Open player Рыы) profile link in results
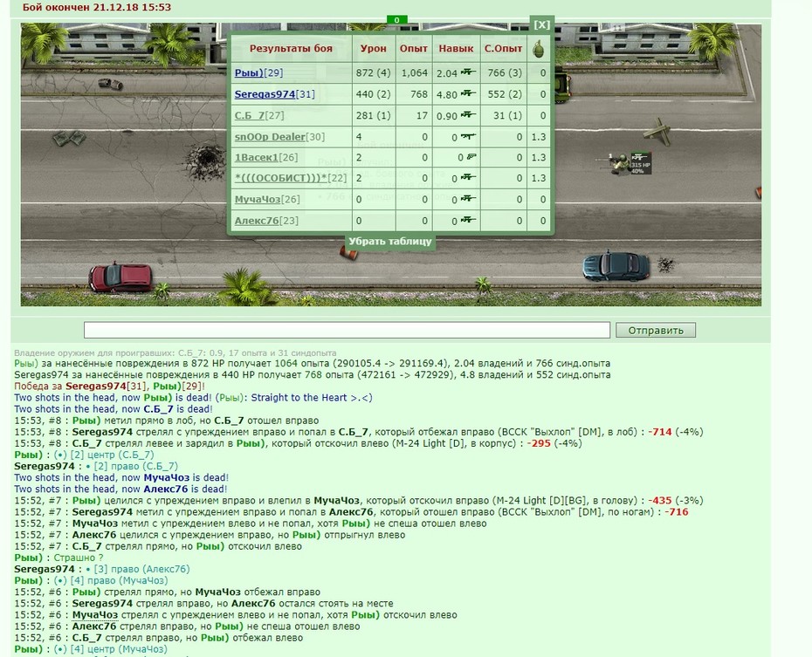This screenshot has height=657, width=812. click(x=249, y=73)
